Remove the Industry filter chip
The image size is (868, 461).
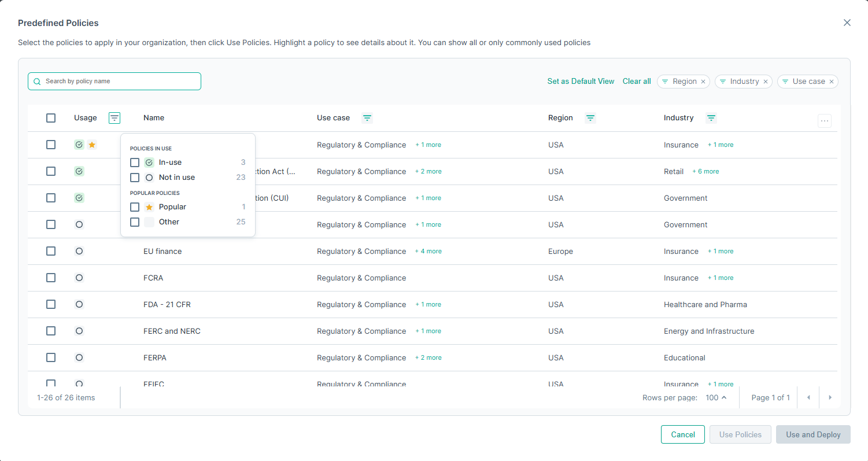766,82
